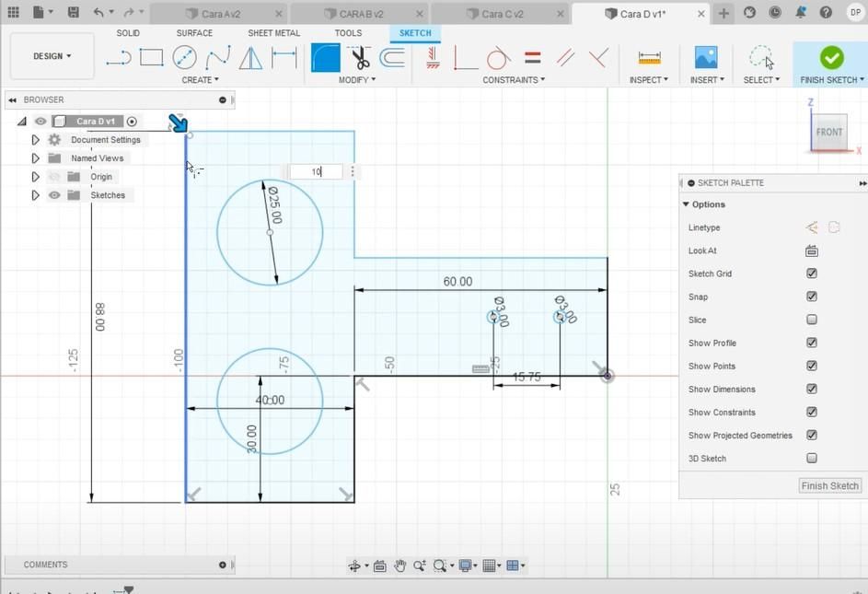
Task: Click the Redo arrow
Action: click(129, 12)
